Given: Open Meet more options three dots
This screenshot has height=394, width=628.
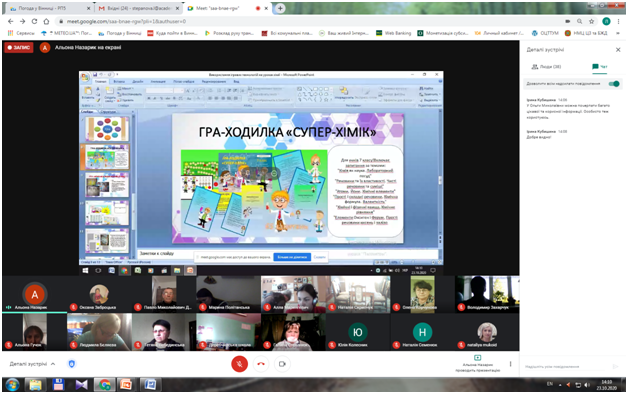Looking at the screenshot, I should [x=510, y=364].
